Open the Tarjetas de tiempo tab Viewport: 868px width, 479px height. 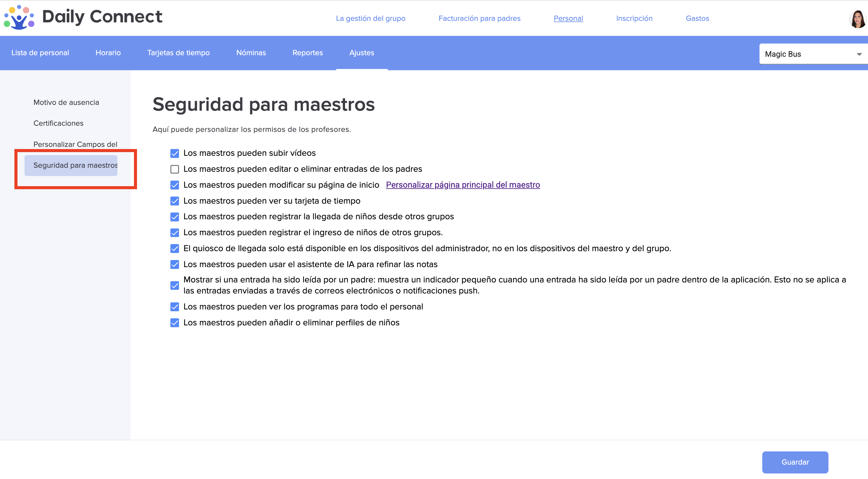[x=178, y=52]
